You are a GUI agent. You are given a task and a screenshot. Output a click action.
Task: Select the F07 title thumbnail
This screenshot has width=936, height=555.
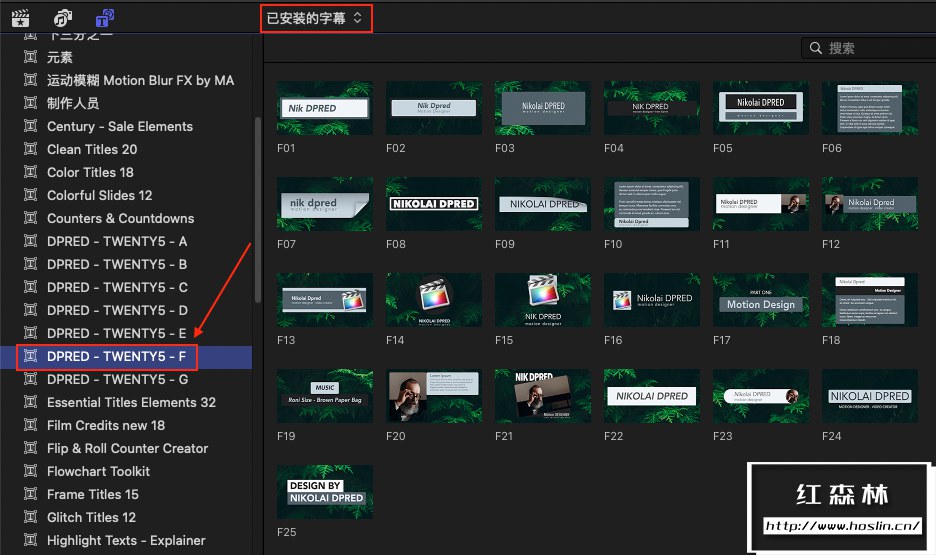click(325, 204)
